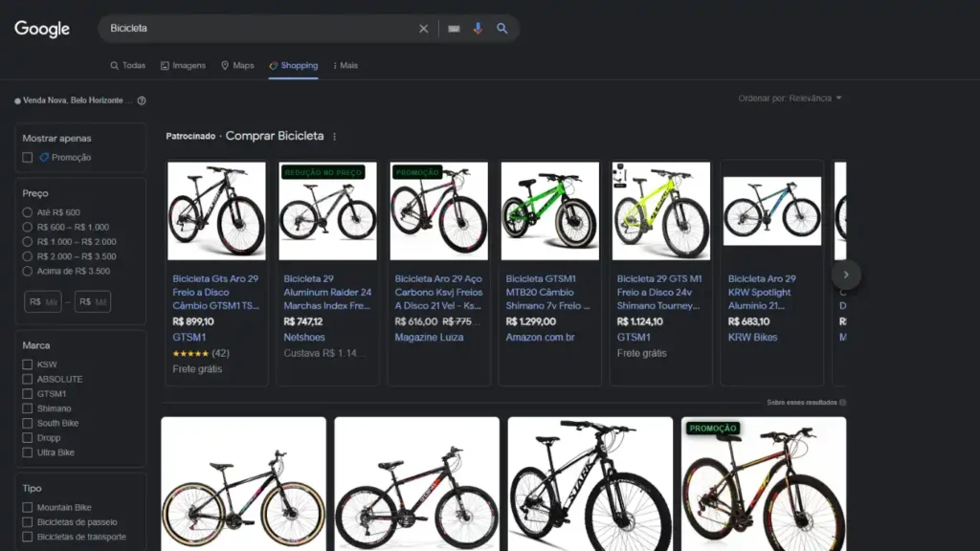Image resolution: width=980 pixels, height=551 pixels.
Task: Start voice search with microphone icon
Action: tap(478, 29)
